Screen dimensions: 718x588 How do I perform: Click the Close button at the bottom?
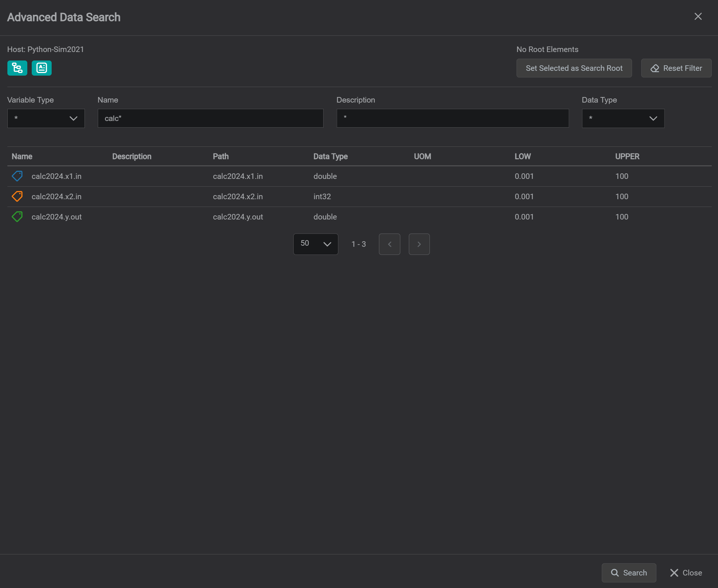coord(686,573)
